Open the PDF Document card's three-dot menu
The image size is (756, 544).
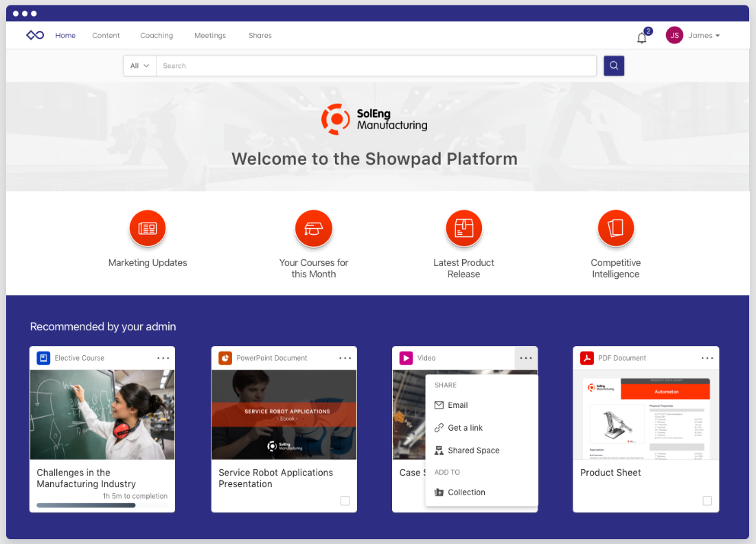click(707, 358)
